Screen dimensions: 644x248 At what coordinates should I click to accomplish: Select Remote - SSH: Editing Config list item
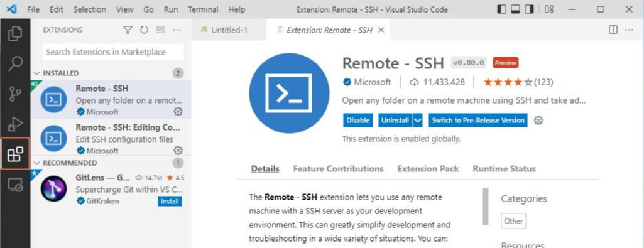click(111, 138)
